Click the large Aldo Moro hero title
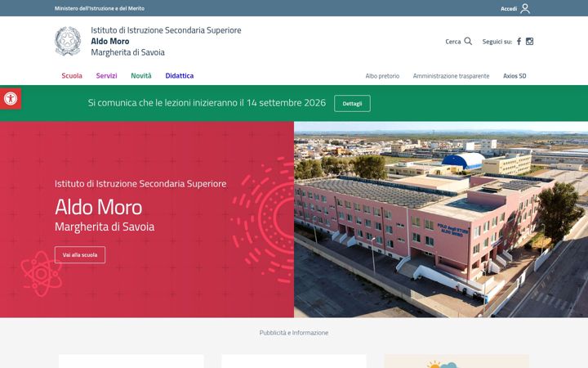This screenshot has width=588, height=368. pyautogui.click(x=98, y=207)
